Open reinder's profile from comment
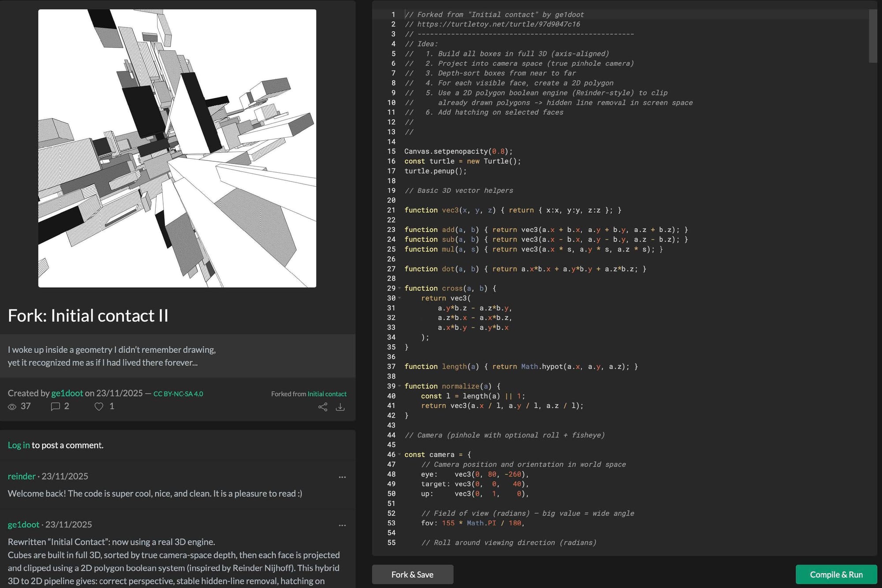The height and width of the screenshot is (588, 882). tap(22, 476)
